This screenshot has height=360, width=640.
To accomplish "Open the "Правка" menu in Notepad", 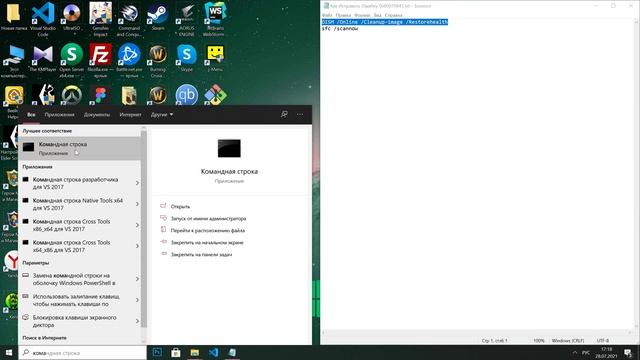I will (343, 15).
